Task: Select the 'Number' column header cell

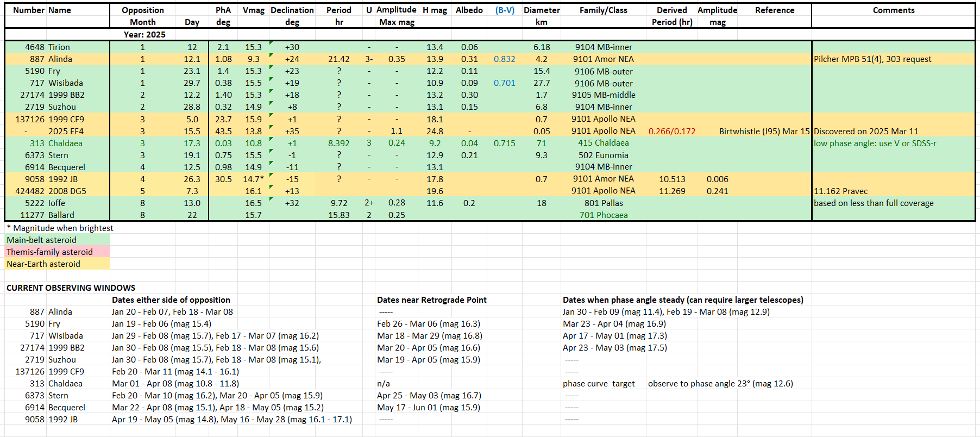Action: point(28,10)
